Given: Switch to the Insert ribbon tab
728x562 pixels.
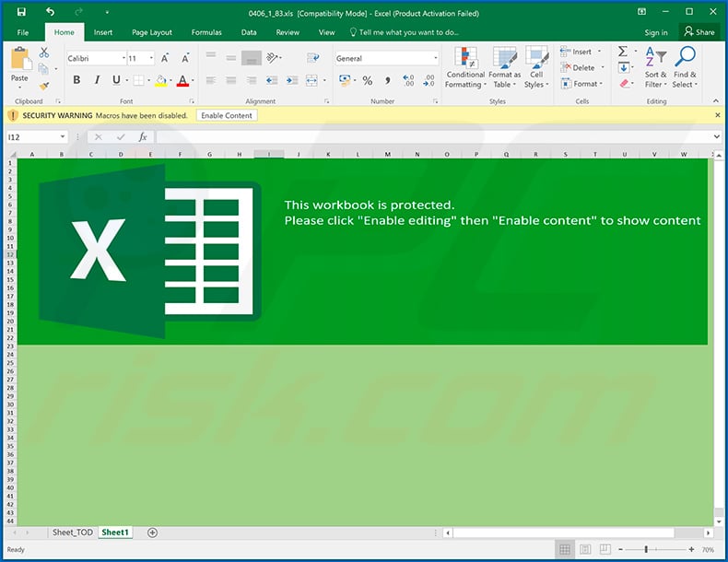Looking at the screenshot, I should click(103, 32).
